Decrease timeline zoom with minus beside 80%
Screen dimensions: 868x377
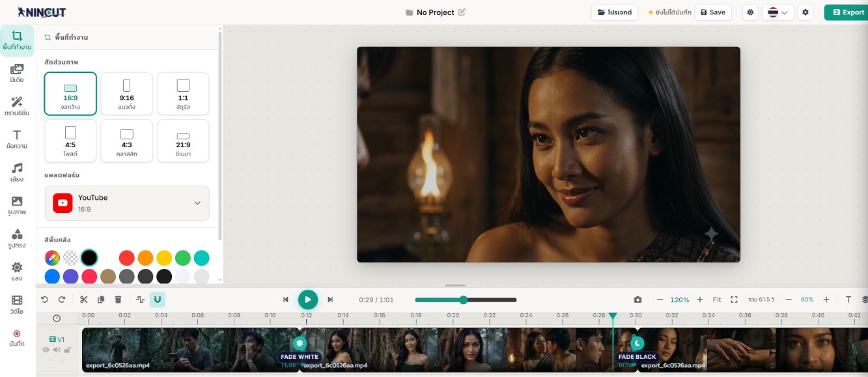coord(789,300)
